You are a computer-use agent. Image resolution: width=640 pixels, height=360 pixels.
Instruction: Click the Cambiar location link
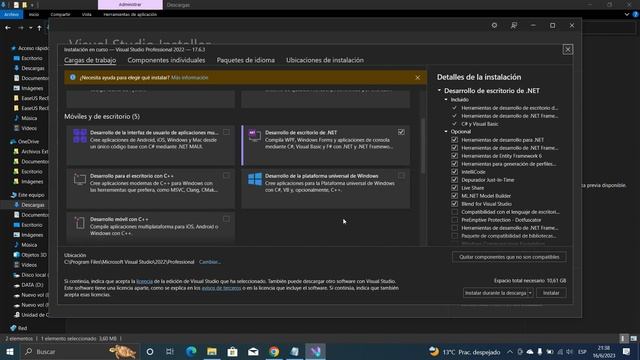pos(210,262)
